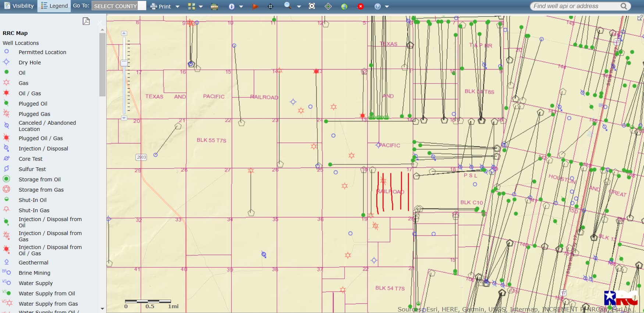Click the Gas well legend symbol
The height and width of the screenshot is (313, 644).
[6, 82]
